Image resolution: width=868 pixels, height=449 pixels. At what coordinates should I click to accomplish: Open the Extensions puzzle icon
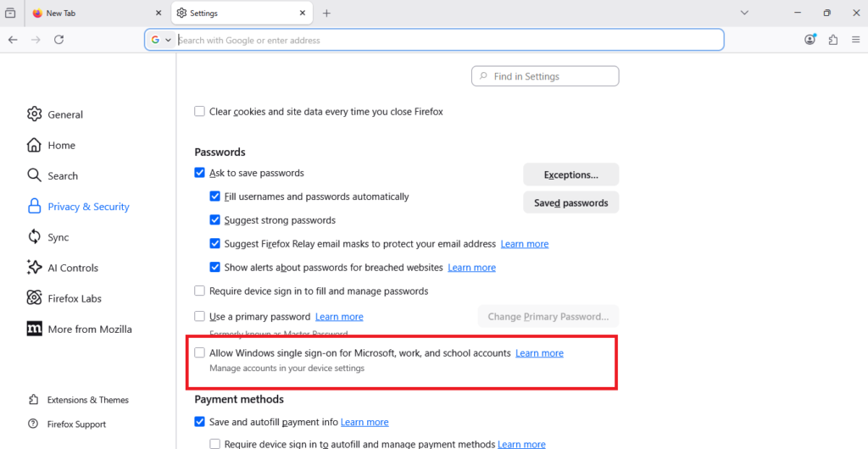tap(833, 40)
